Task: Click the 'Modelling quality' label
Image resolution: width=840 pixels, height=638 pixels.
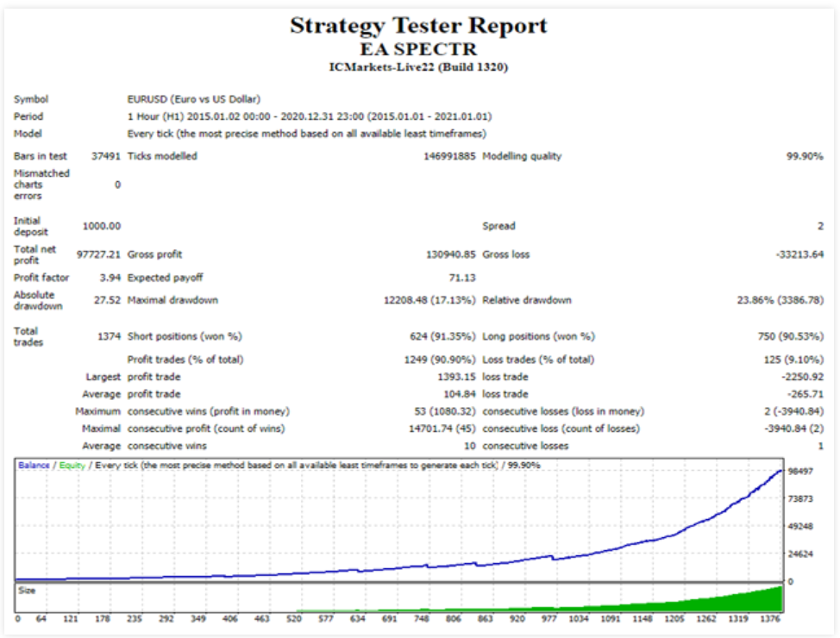Action: pos(523,156)
